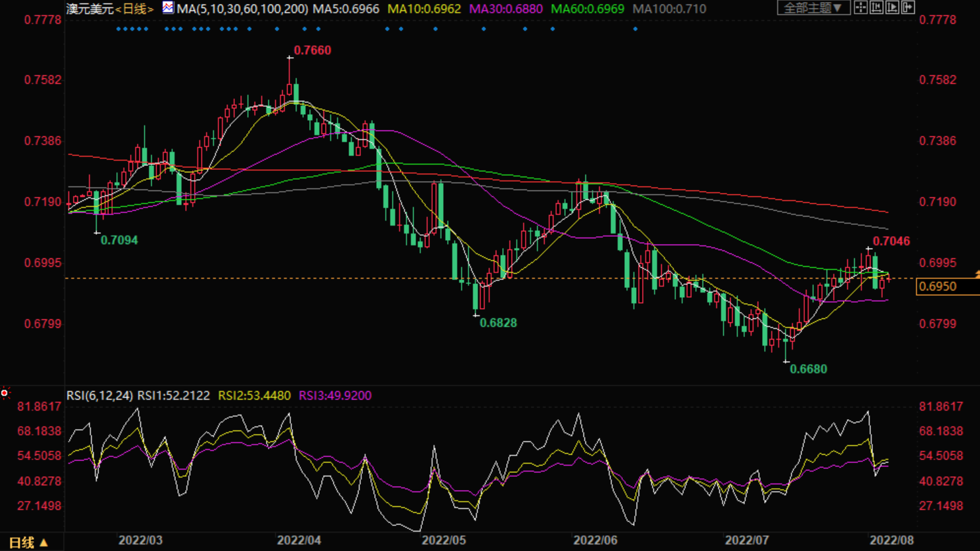This screenshot has width=980, height=551.
Task: Click the left RSI axis 54.5058 label
Action: (39, 456)
